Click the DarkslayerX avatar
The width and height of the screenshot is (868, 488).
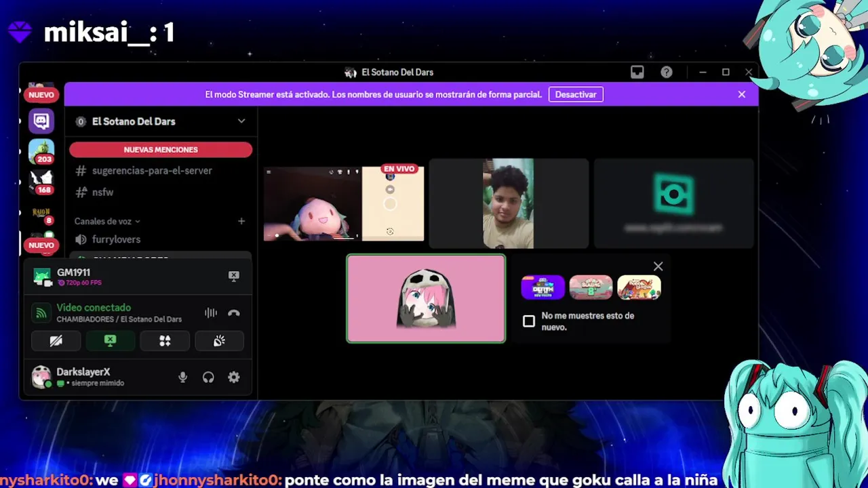pyautogui.click(x=41, y=377)
